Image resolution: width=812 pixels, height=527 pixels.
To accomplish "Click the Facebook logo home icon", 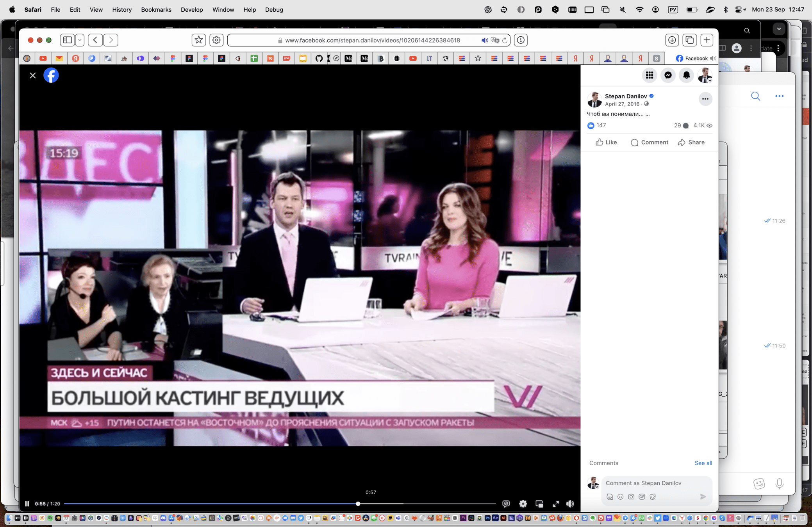I will (51, 75).
